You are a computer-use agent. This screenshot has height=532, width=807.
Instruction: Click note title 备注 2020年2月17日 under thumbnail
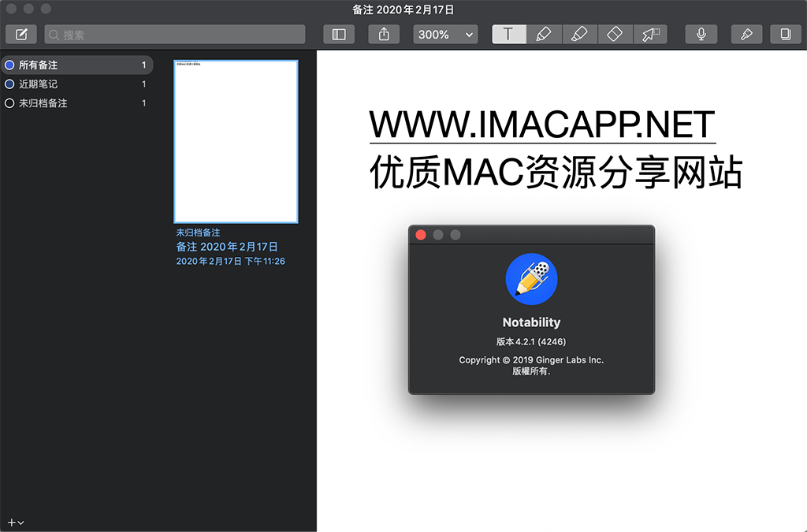click(227, 247)
